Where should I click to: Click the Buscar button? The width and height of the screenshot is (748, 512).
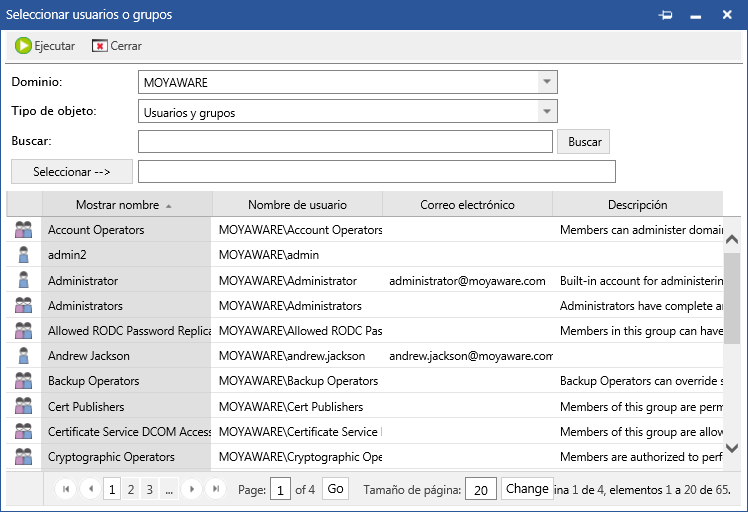coord(583,142)
